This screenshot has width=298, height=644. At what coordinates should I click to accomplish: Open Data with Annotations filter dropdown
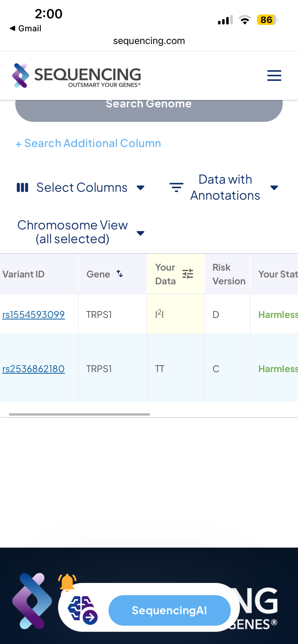pos(274,188)
